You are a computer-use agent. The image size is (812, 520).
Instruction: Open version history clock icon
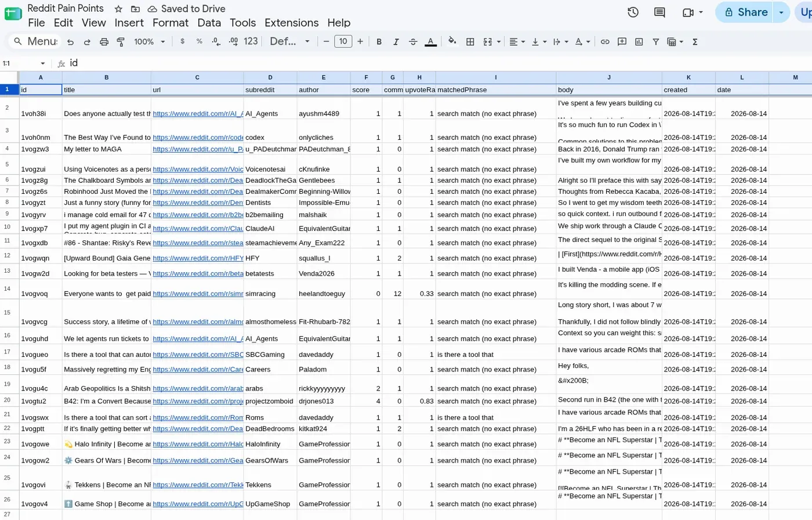click(633, 12)
